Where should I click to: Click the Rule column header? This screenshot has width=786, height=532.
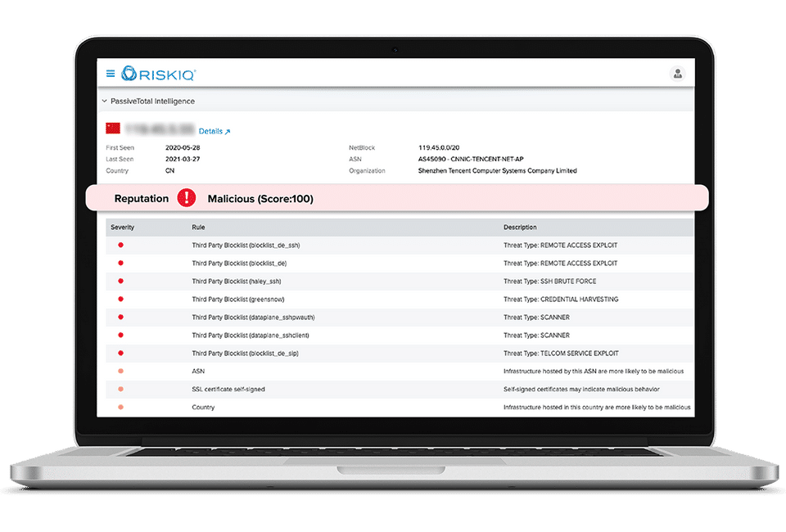coord(198,228)
